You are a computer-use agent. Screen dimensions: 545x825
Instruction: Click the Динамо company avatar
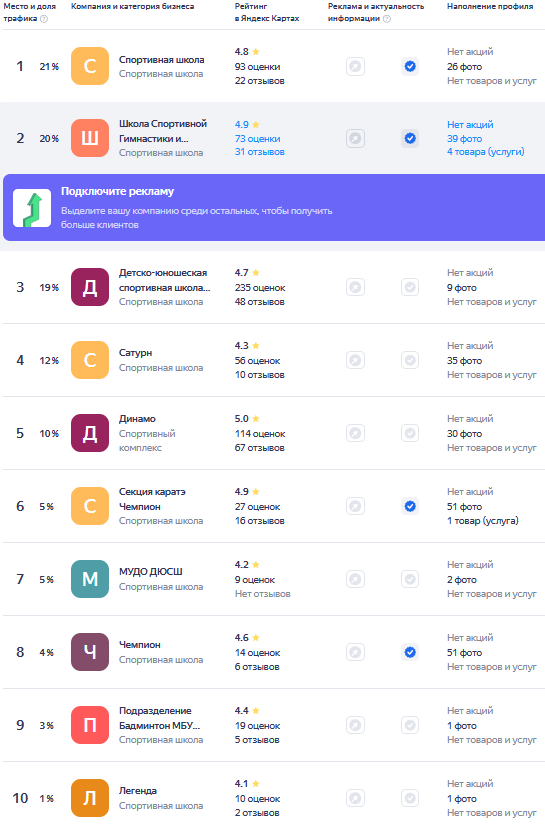90,434
